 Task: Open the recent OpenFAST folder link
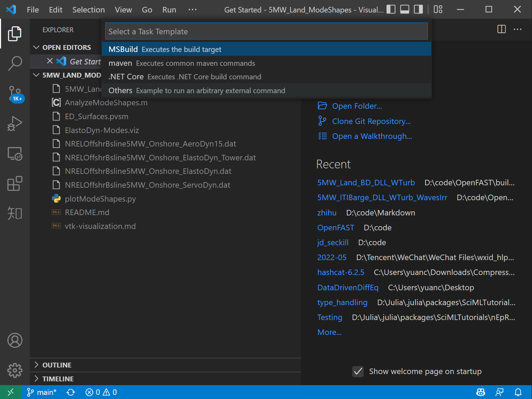click(335, 228)
